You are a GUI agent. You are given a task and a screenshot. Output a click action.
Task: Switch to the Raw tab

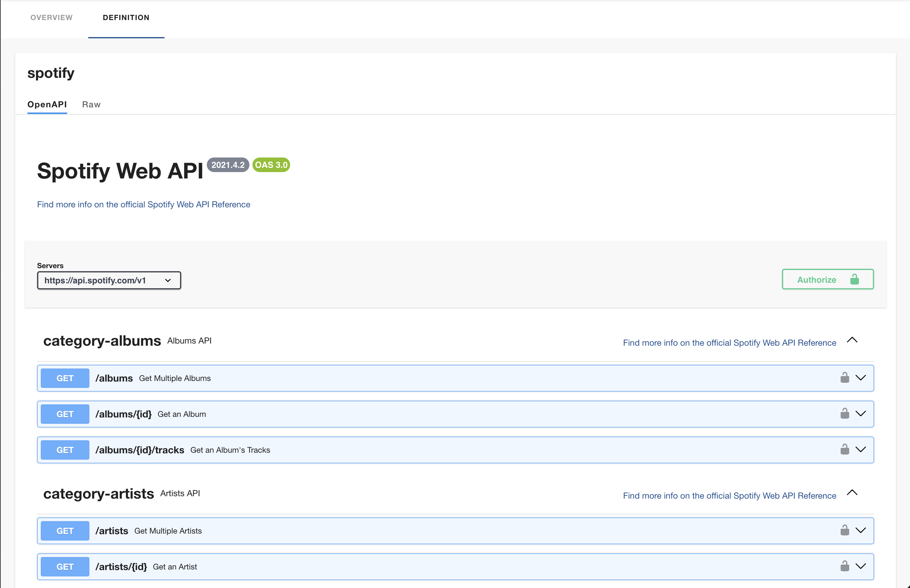point(91,105)
